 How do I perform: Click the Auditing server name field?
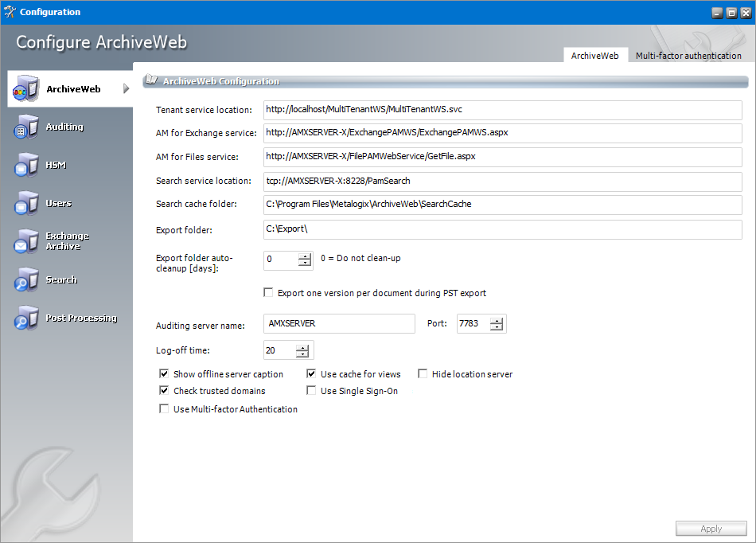(x=339, y=324)
